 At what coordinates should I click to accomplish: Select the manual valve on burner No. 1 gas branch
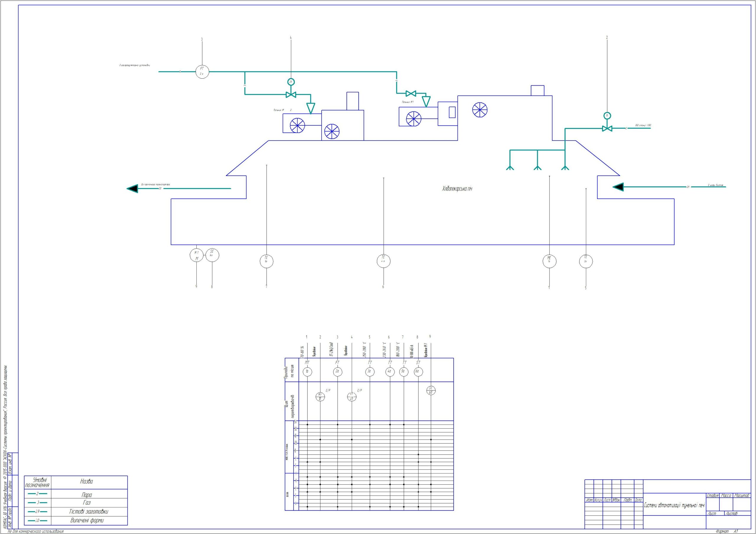(x=410, y=94)
